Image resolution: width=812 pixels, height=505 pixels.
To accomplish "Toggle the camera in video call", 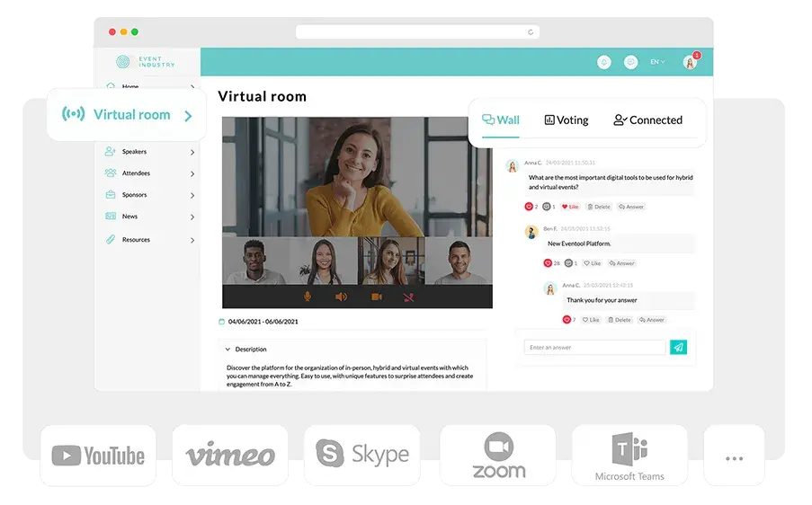I will 377,297.
